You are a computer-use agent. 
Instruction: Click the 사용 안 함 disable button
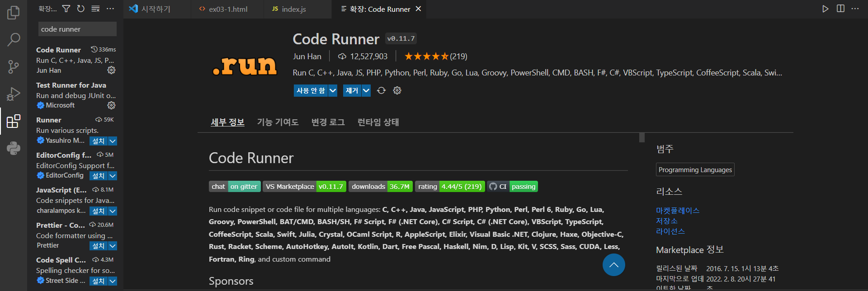[311, 90]
